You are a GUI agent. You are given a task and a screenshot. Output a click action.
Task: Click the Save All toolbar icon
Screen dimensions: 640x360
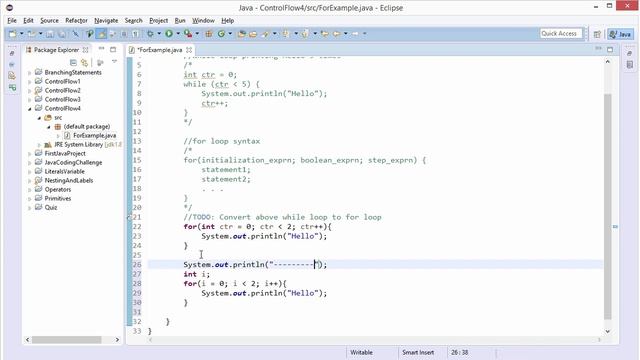pos(62,34)
